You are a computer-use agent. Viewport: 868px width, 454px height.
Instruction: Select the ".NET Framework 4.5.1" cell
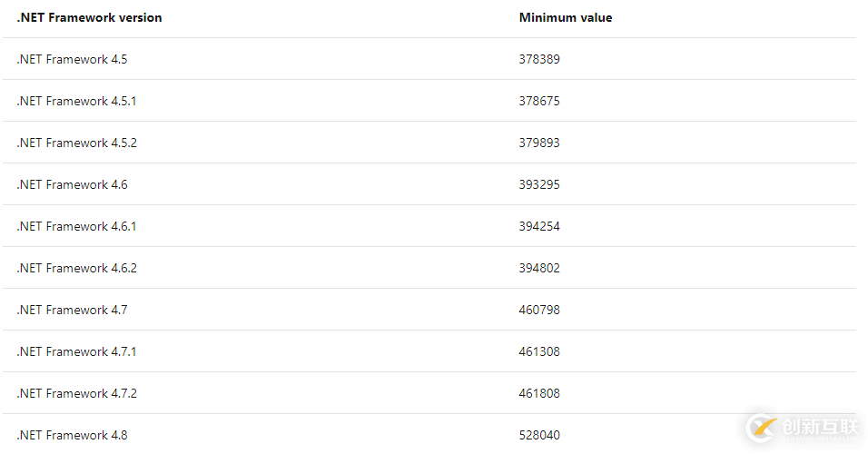pyautogui.click(x=76, y=101)
